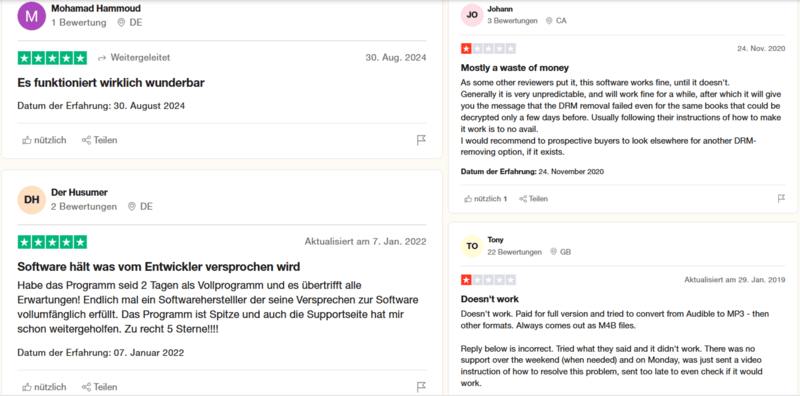The width and height of the screenshot is (800, 396).
Task: Open reviewer profile Tony
Action: coord(495,239)
